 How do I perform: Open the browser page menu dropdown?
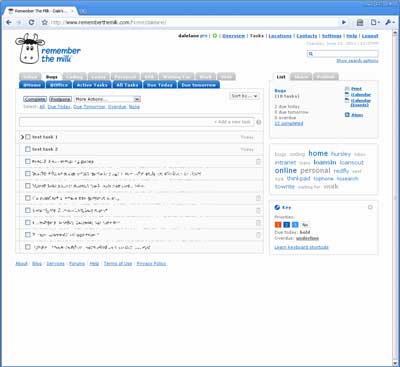(375, 22)
